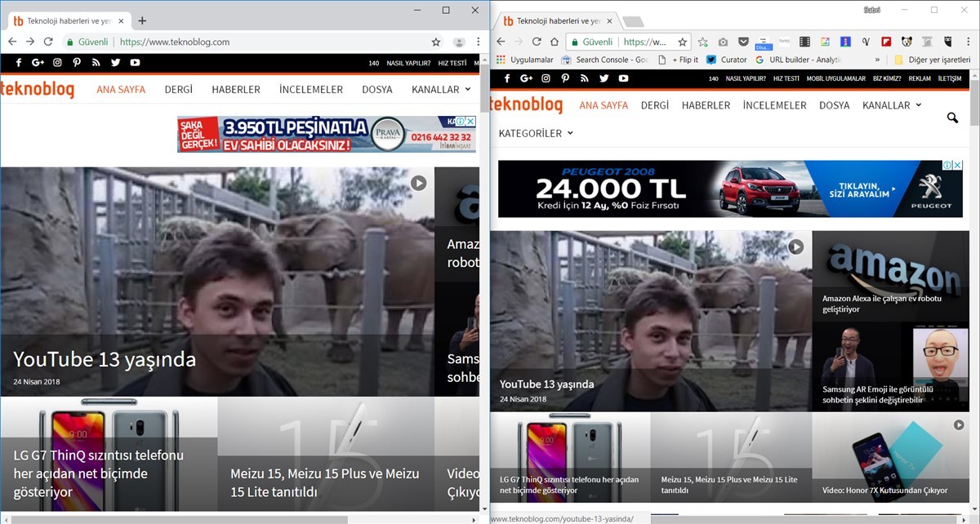Click the film strip extension icon in the right window
The height and width of the screenshot is (524, 980).
[x=804, y=42]
